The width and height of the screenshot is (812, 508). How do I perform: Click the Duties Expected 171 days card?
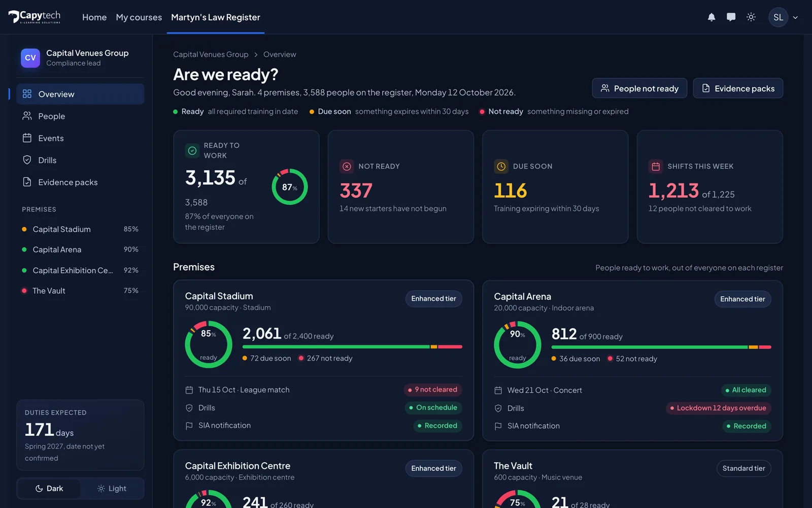coord(80,435)
